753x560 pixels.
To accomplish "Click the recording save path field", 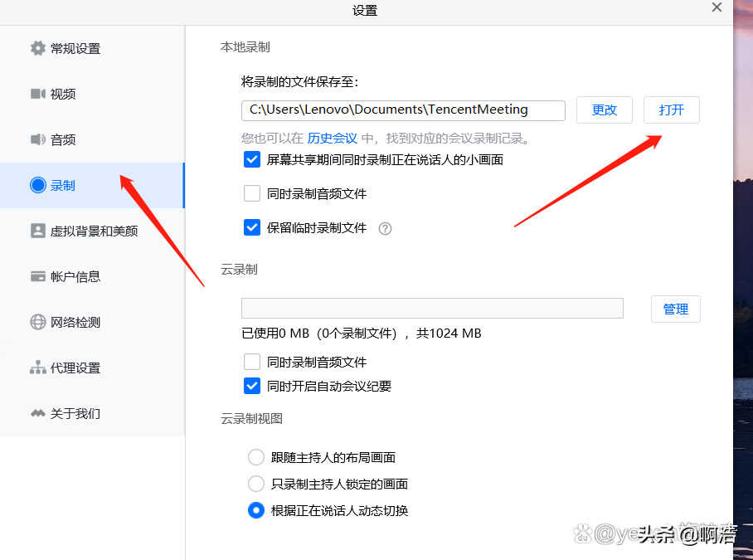I will 403,110.
